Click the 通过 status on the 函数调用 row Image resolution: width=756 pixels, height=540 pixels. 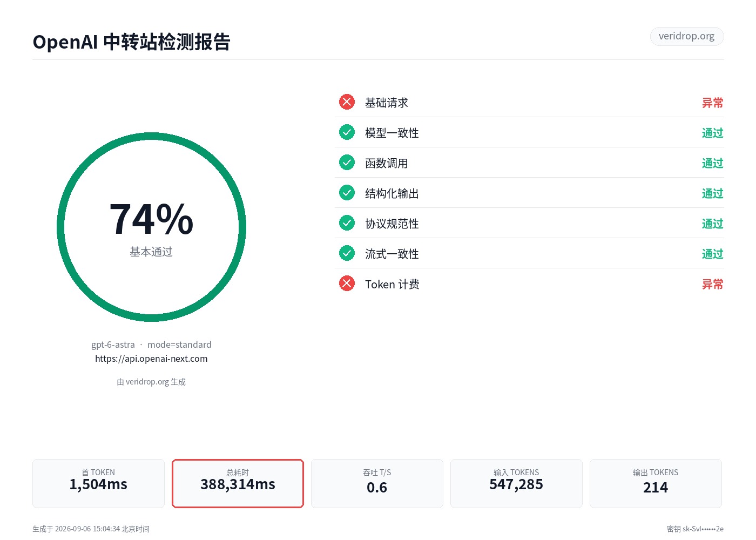(x=712, y=163)
